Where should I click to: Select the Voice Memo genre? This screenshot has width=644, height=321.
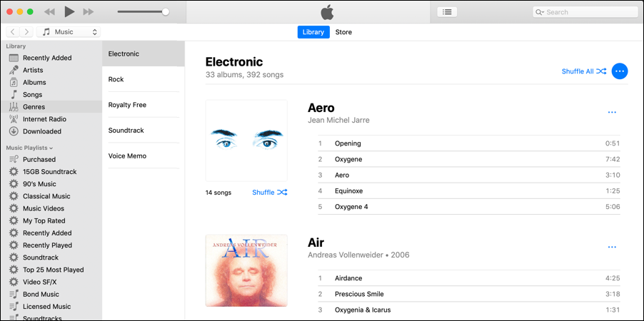144,156
